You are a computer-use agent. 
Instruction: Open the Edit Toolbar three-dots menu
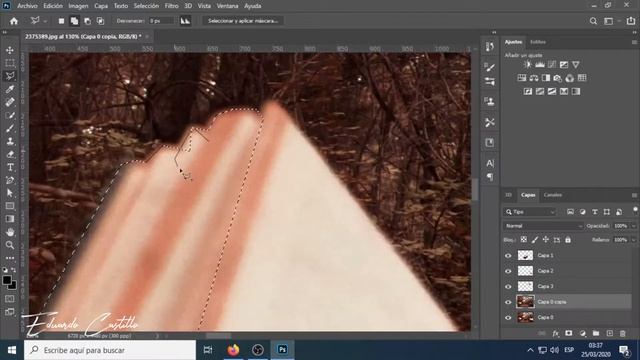point(10,258)
